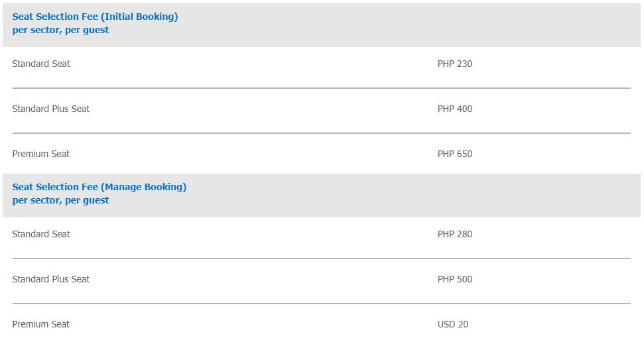644x344 pixels.
Task: Select the Standard Plus Seat label under Initial Booking
Action: click(51, 109)
